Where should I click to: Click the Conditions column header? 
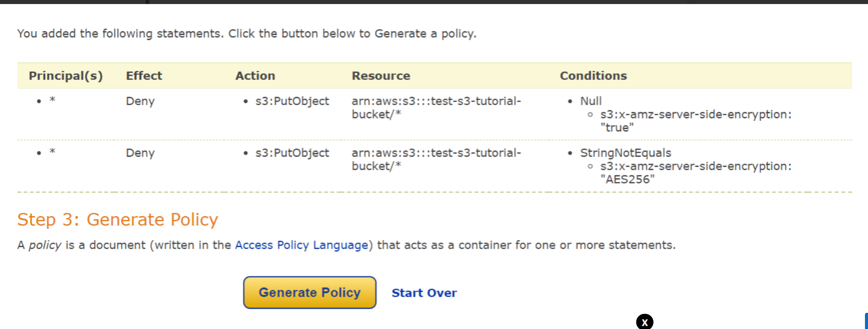click(x=593, y=76)
